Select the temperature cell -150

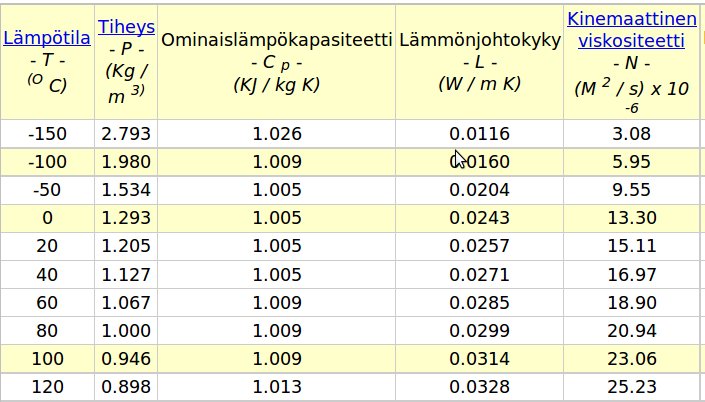click(x=47, y=133)
